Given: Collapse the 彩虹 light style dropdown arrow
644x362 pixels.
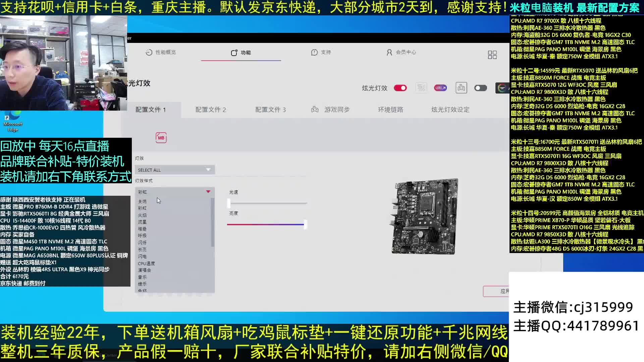Looking at the screenshot, I should (208, 192).
